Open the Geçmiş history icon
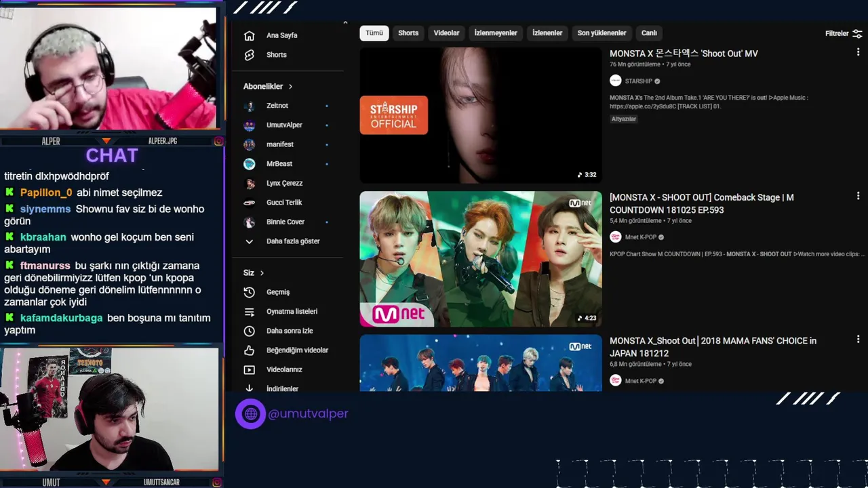This screenshot has height=488, width=868. [x=249, y=292]
